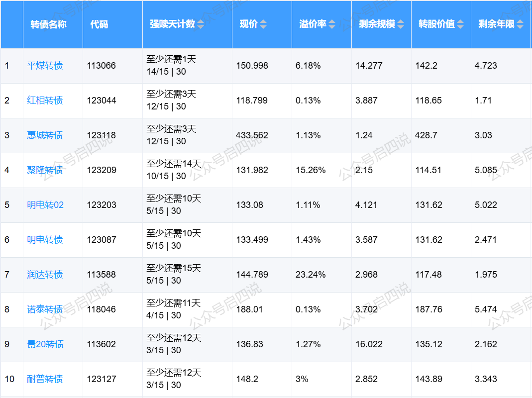
Task: Sort by 剩余年限 via its arrow icon
Action: [520, 24]
